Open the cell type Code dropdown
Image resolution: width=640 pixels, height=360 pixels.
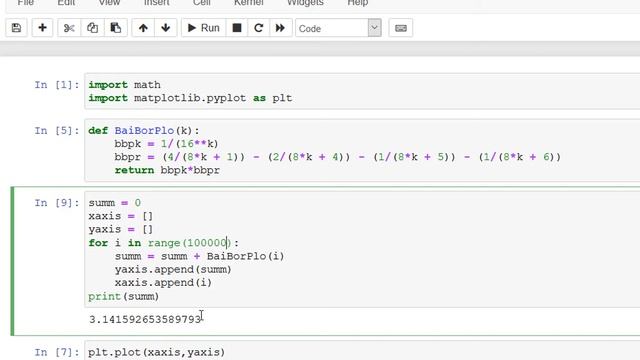tap(338, 28)
